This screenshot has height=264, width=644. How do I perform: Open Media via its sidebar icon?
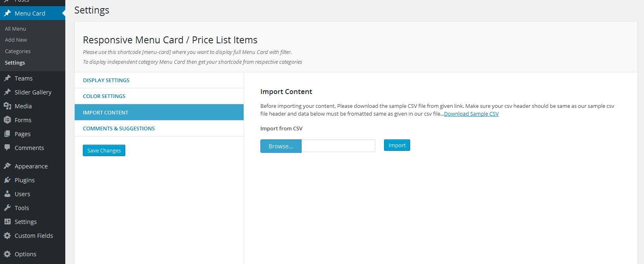click(x=7, y=106)
